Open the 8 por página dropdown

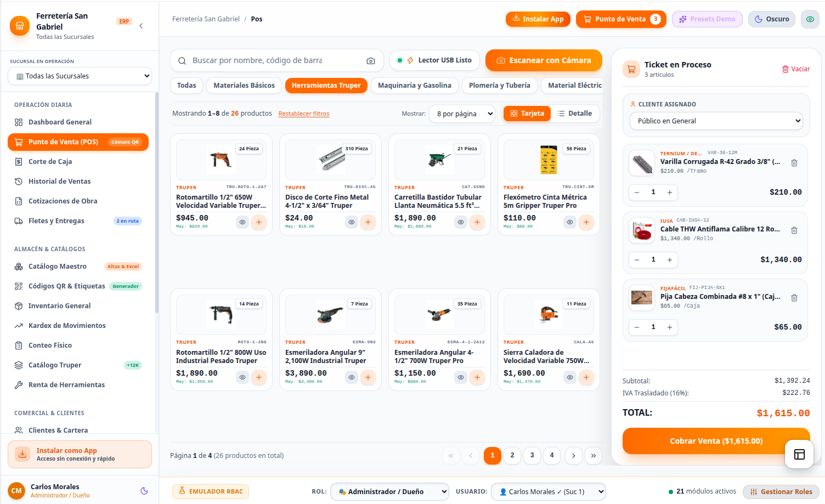click(x=462, y=114)
